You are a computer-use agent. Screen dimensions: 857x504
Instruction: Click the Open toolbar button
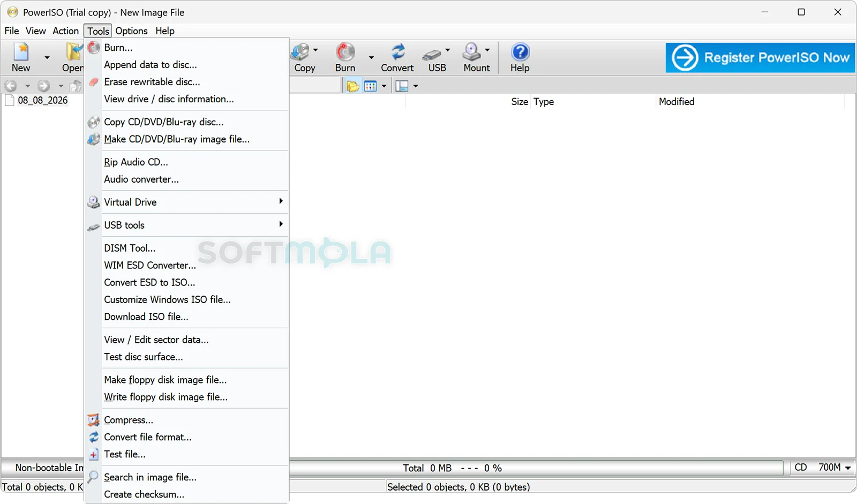[x=72, y=57]
